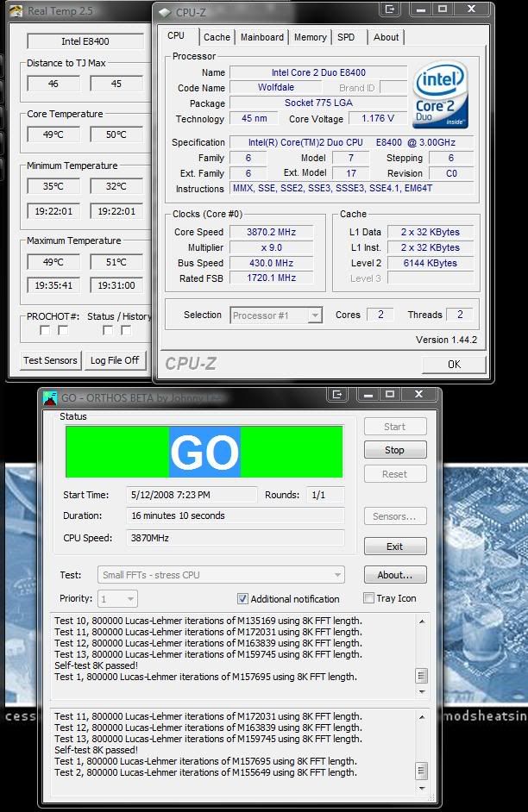Click the CPU-Z title bar icon
528x812 pixels.
(165, 12)
